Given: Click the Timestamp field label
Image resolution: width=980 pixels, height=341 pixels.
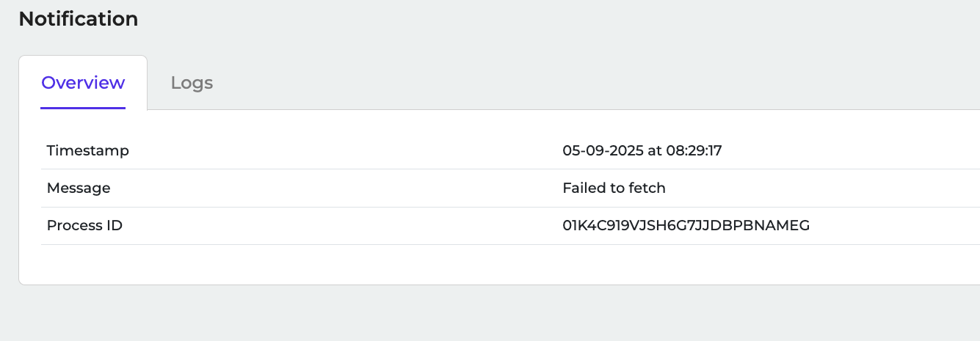Looking at the screenshot, I should (x=87, y=150).
